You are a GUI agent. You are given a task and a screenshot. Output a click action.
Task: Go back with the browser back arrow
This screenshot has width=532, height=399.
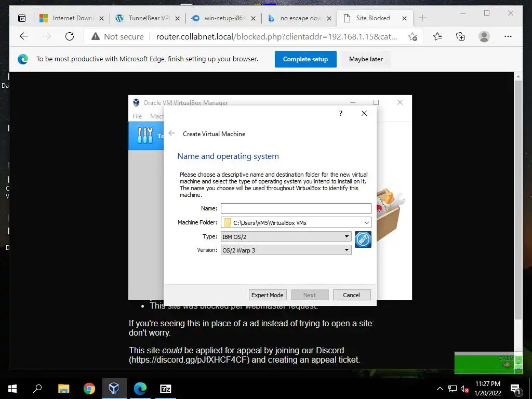tap(24, 36)
